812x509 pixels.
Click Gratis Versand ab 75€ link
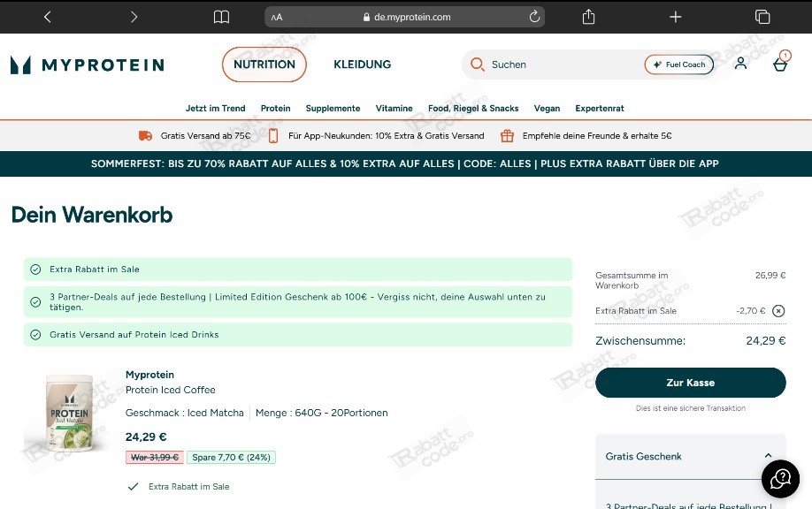click(205, 135)
